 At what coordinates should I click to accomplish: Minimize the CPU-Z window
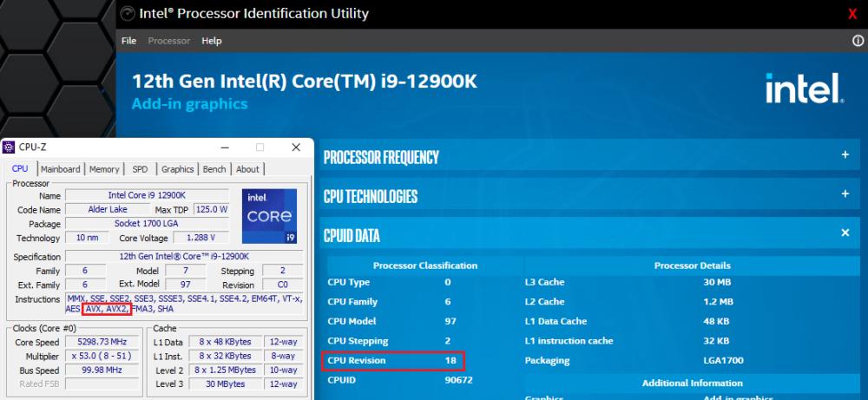point(224,148)
